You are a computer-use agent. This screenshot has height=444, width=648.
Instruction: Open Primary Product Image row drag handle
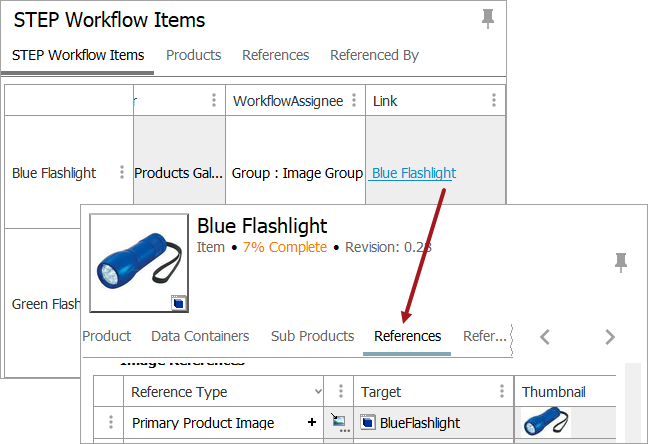pos(111,423)
